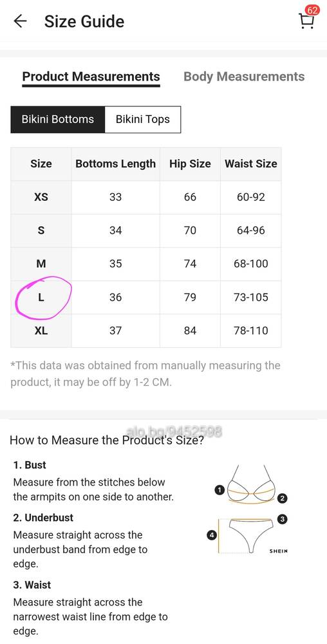Tap the number 3 waist marker
327x644 pixels.
283,519
